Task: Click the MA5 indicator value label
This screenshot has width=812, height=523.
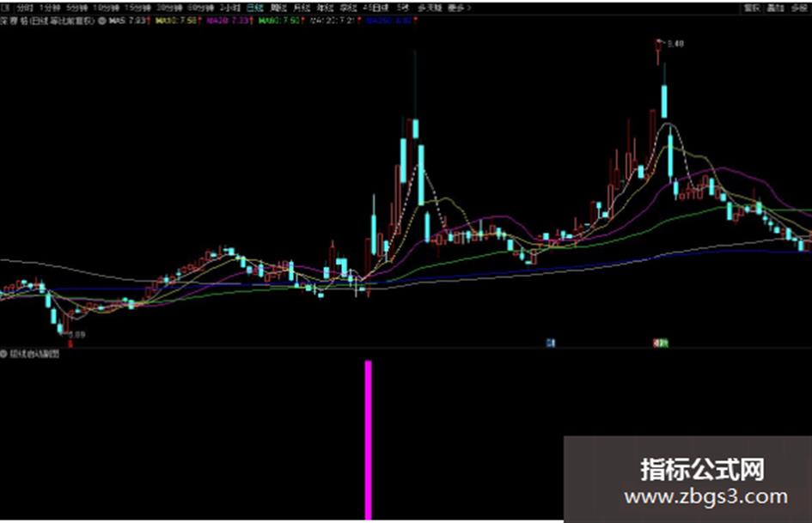Action: point(129,21)
